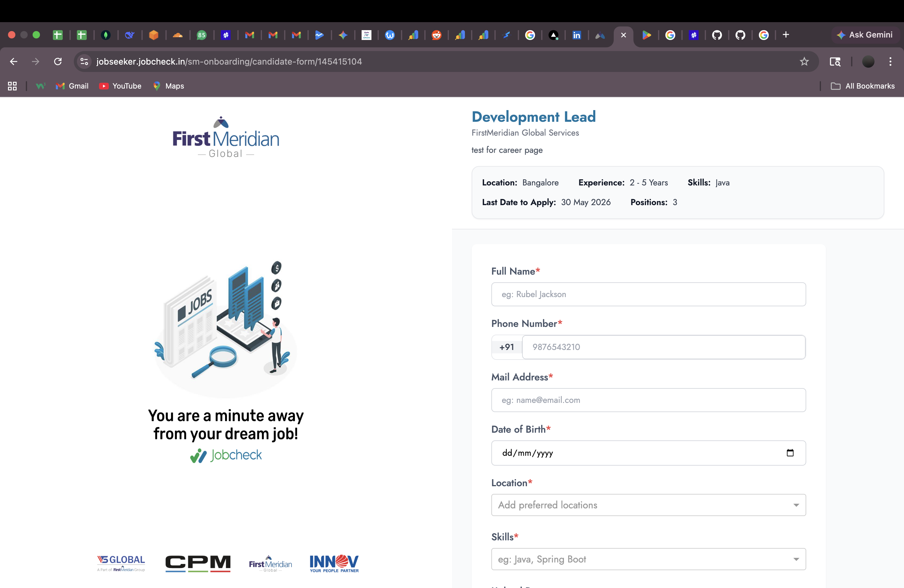Expand the Skills dropdown arrow
The image size is (904, 588).
(796, 559)
